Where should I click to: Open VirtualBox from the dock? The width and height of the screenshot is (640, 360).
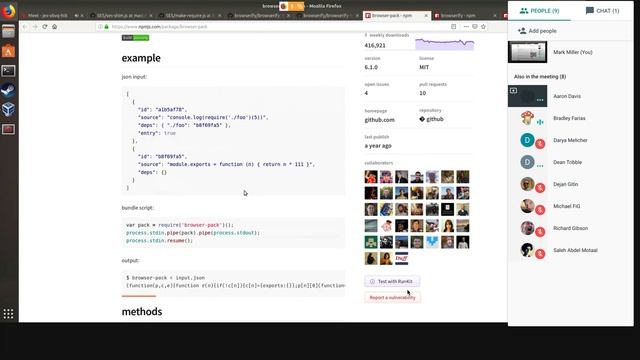[8, 109]
